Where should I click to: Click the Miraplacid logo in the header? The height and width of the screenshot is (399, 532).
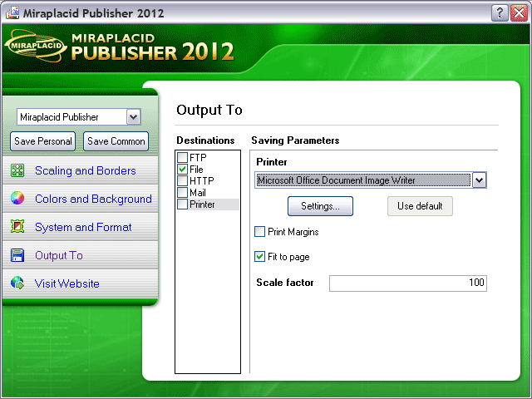(x=36, y=46)
